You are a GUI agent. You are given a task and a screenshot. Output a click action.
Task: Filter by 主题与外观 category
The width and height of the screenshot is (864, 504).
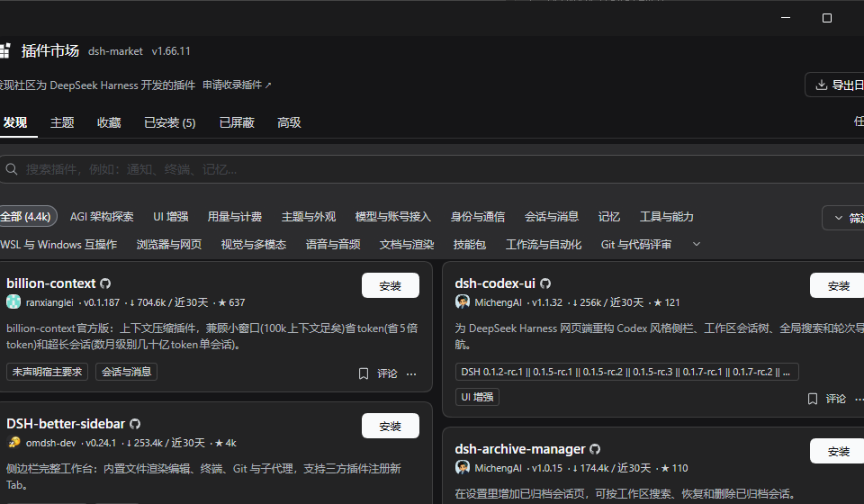coord(308,217)
